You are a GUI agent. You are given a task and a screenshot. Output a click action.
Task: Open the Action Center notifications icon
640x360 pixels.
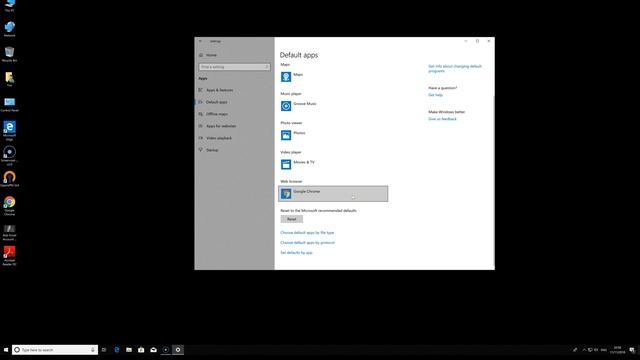pos(632,350)
